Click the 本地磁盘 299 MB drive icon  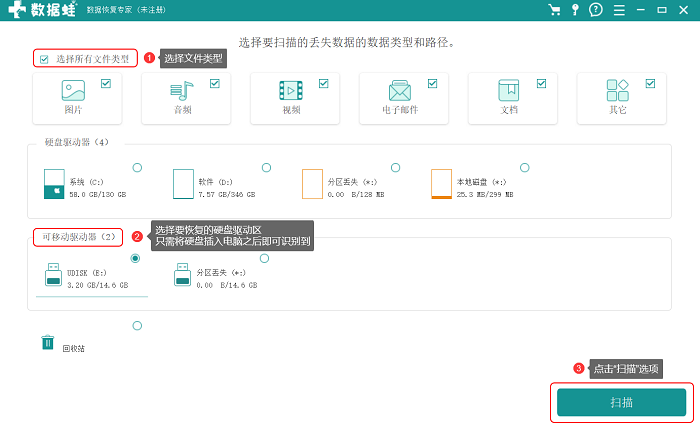point(441,183)
